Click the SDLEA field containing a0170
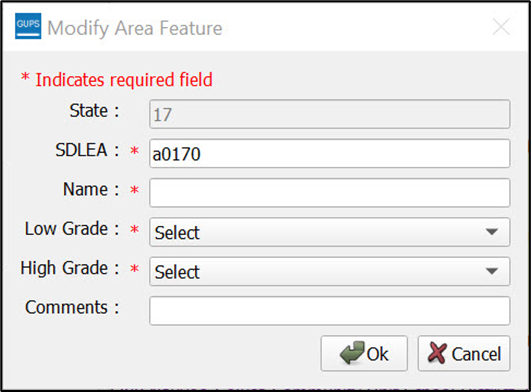The image size is (531, 392). point(330,153)
